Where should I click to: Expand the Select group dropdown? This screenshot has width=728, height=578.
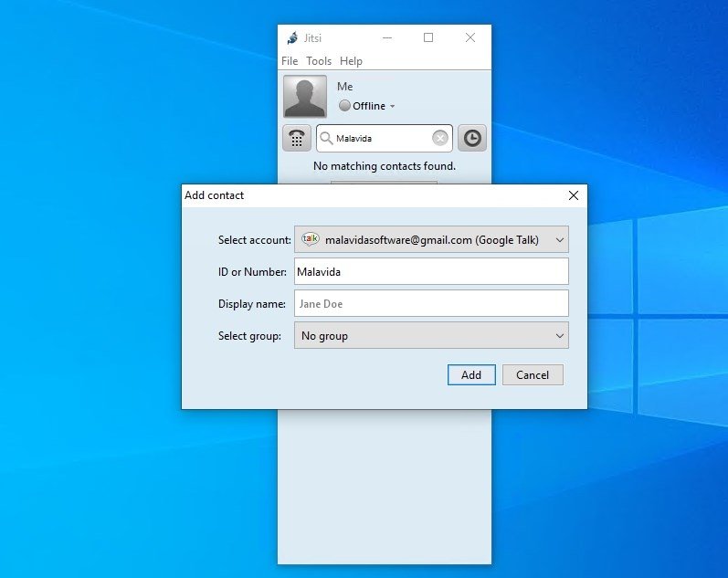(x=431, y=336)
